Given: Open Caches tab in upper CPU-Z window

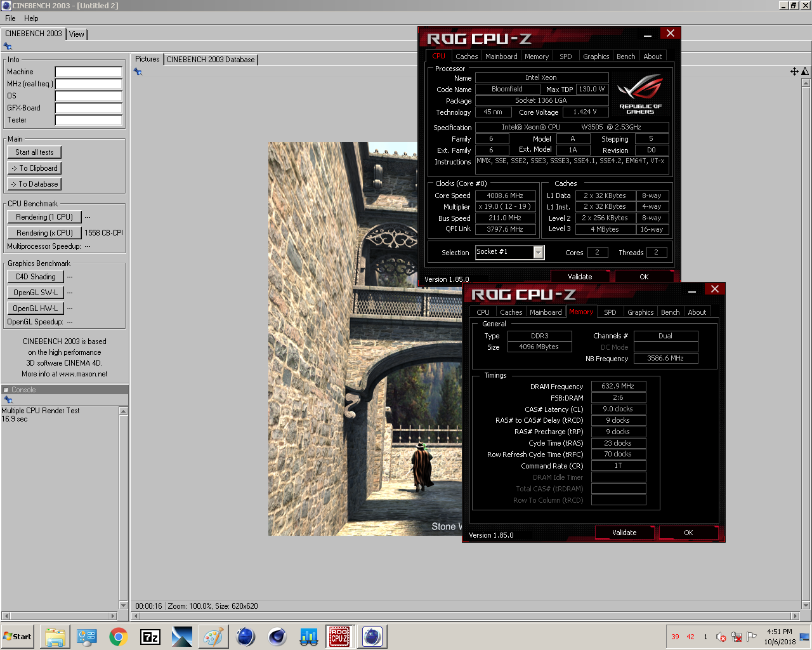Looking at the screenshot, I should click(x=467, y=56).
